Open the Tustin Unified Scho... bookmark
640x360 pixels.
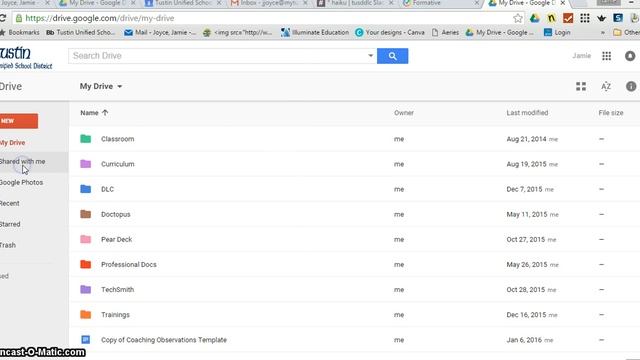coord(81,32)
